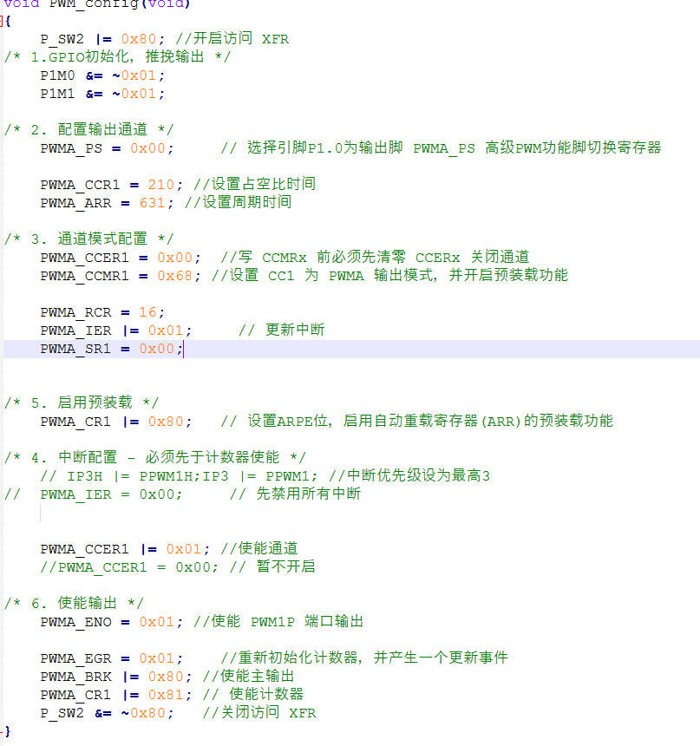Image resolution: width=700 pixels, height=746 pixels.
Task: Click the final P_SW2 &= ~0x80 statement
Action: click(106, 712)
